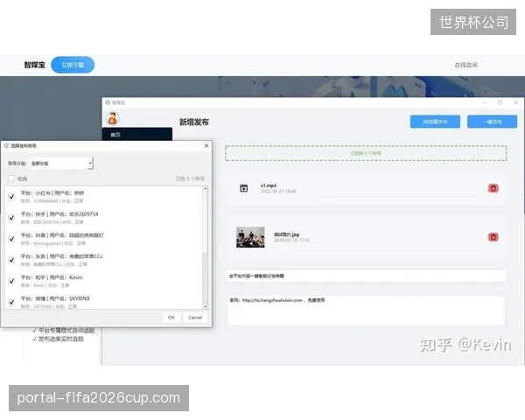Maximize the main 智媒宝 window
Image resolution: width=525 pixels, height=420 pixels.
500,102
